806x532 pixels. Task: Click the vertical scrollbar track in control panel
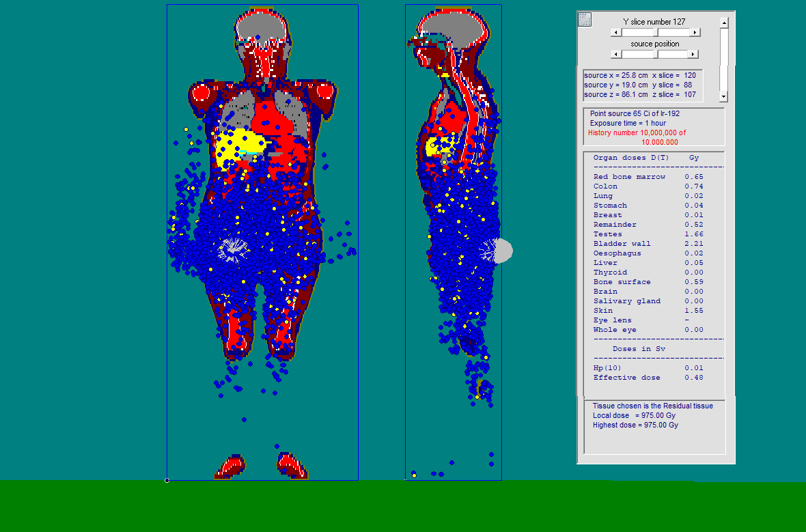click(724, 60)
